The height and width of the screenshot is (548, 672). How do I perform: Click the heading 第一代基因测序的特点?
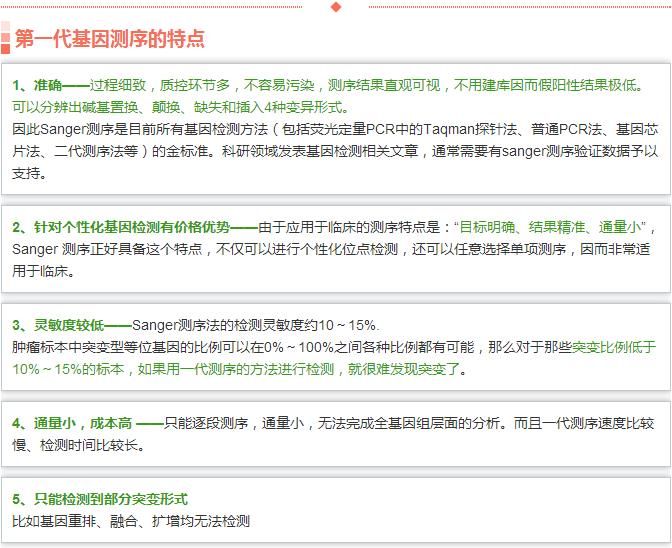110,39
